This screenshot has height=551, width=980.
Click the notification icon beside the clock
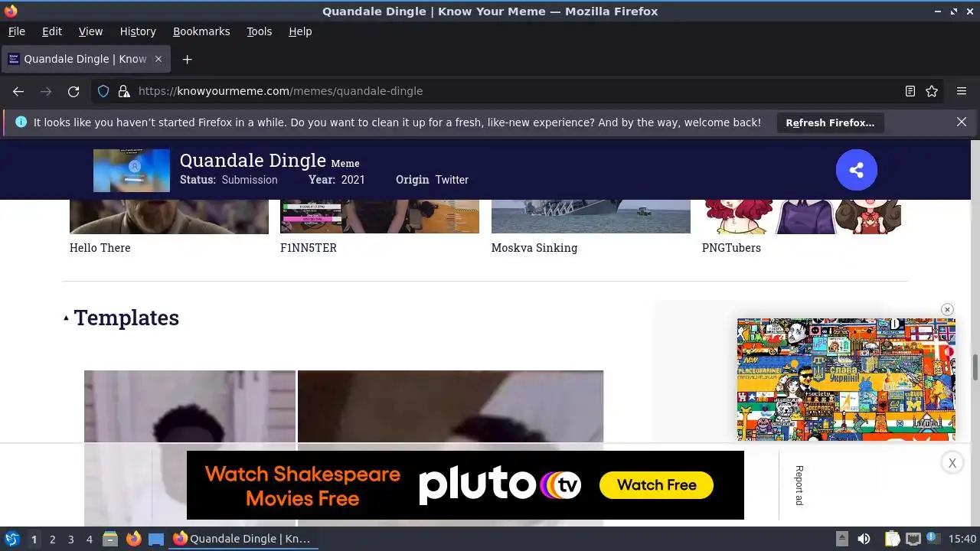[933, 539]
